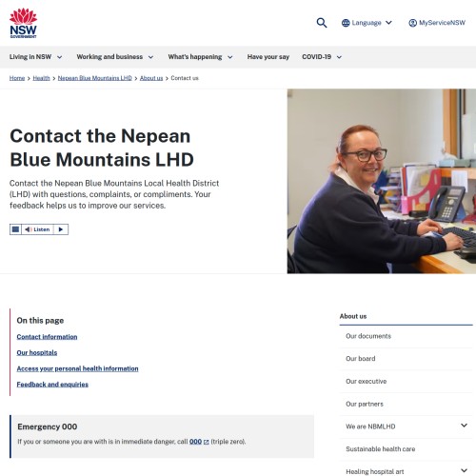Viewport: 476px width, 476px height.
Task: Open Access your personal health information link
Action: tap(77, 368)
